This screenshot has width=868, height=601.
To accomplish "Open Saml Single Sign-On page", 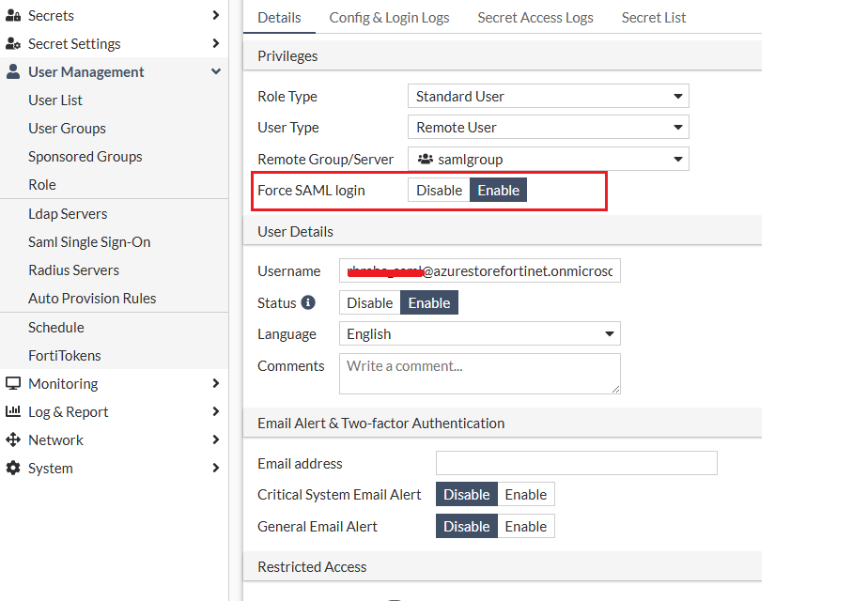I will click(x=89, y=242).
